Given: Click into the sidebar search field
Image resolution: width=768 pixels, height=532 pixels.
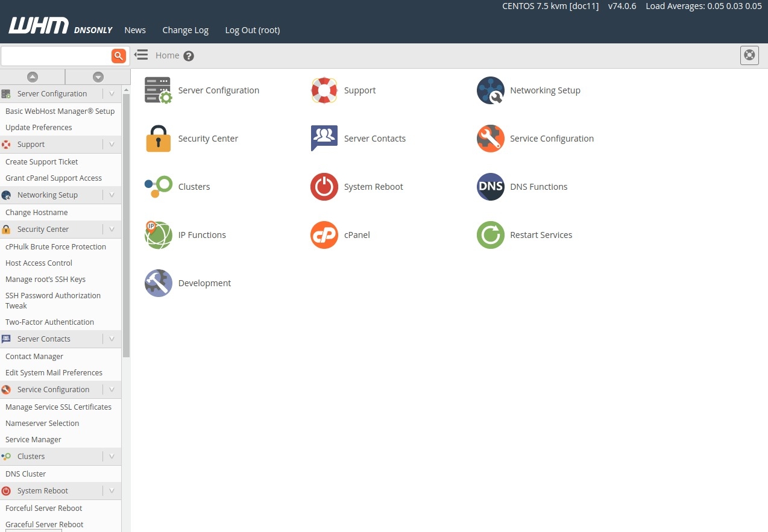Looking at the screenshot, I should point(55,56).
